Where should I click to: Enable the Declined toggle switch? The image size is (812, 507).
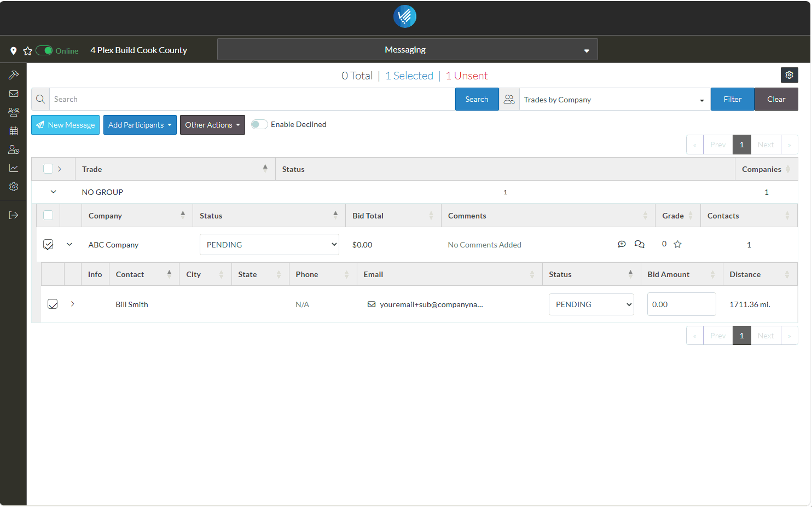click(x=259, y=124)
